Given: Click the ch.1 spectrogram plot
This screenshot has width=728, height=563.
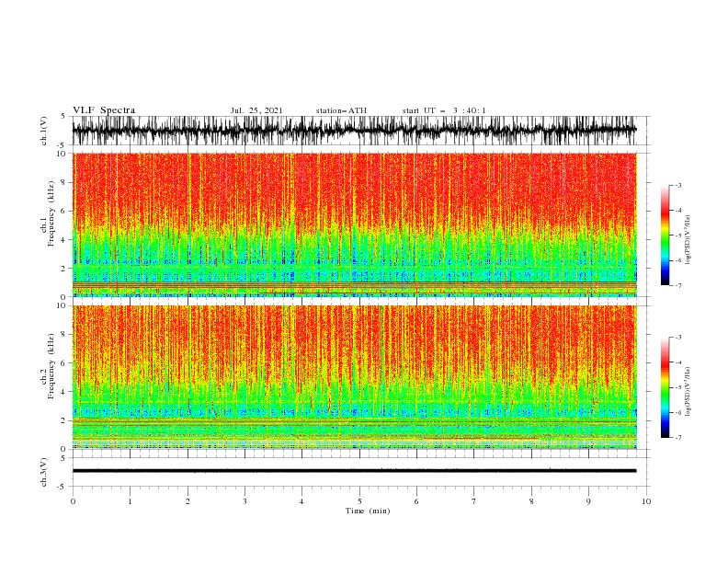Looking at the screenshot, I should tap(354, 224).
